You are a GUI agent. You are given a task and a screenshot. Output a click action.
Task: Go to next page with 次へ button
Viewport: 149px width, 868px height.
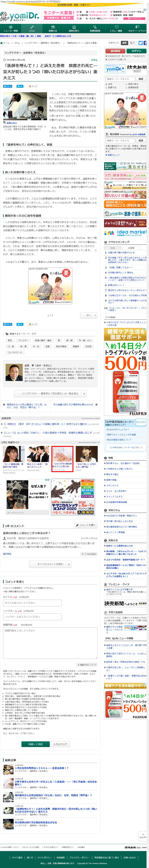[89, 315]
